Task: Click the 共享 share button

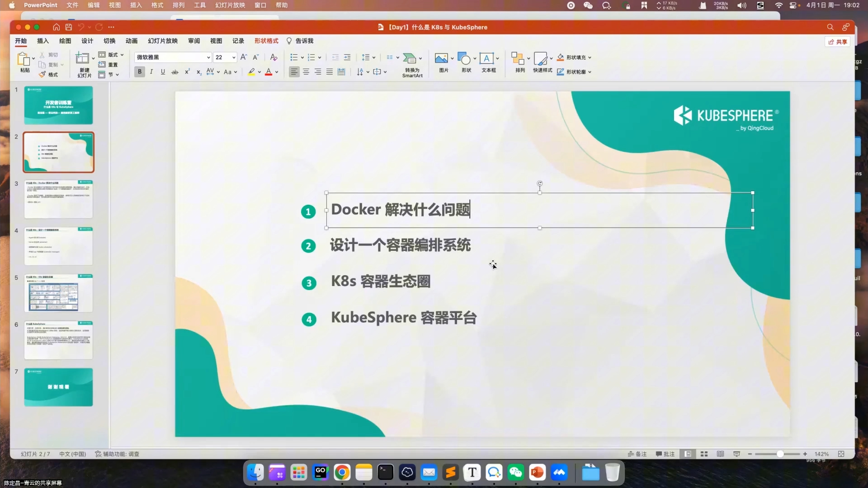Action: [838, 42]
